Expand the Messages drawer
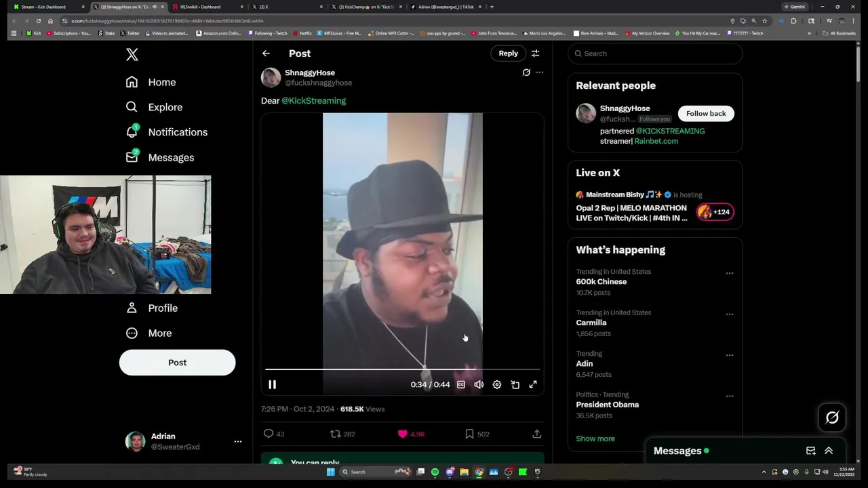The image size is (868, 488). pyautogui.click(x=829, y=451)
